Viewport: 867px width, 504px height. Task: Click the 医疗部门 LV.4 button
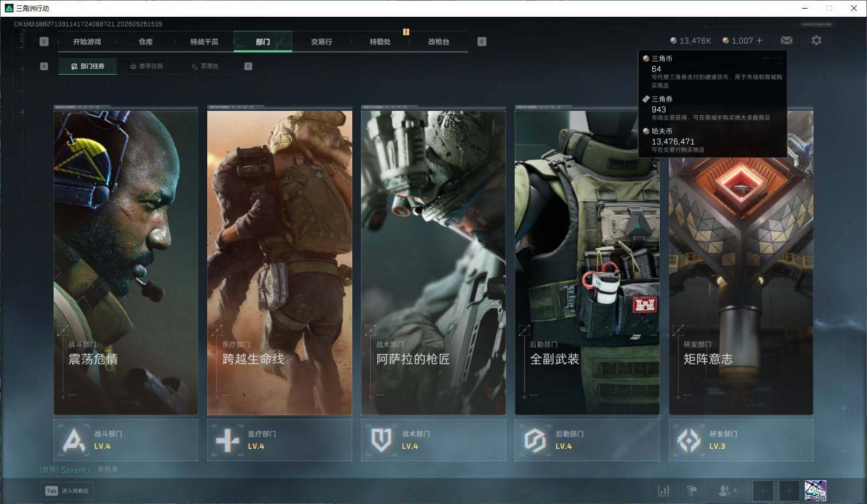coord(280,440)
